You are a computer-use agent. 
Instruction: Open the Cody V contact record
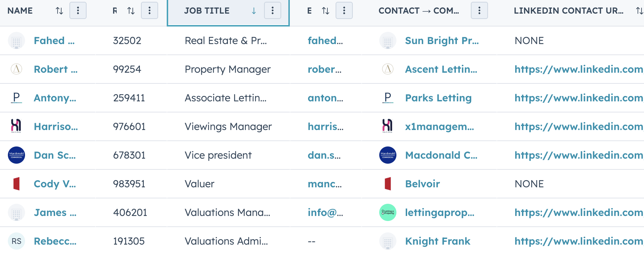pyautogui.click(x=55, y=184)
